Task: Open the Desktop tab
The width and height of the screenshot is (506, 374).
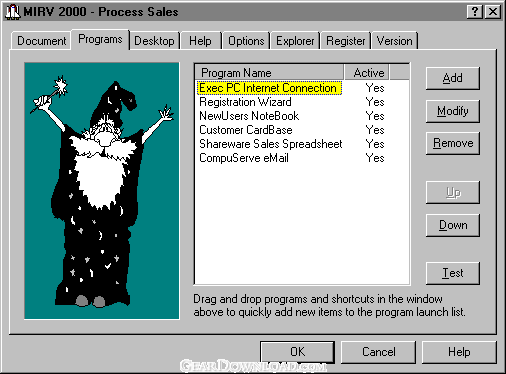Action: pyautogui.click(x=154, y=41)
